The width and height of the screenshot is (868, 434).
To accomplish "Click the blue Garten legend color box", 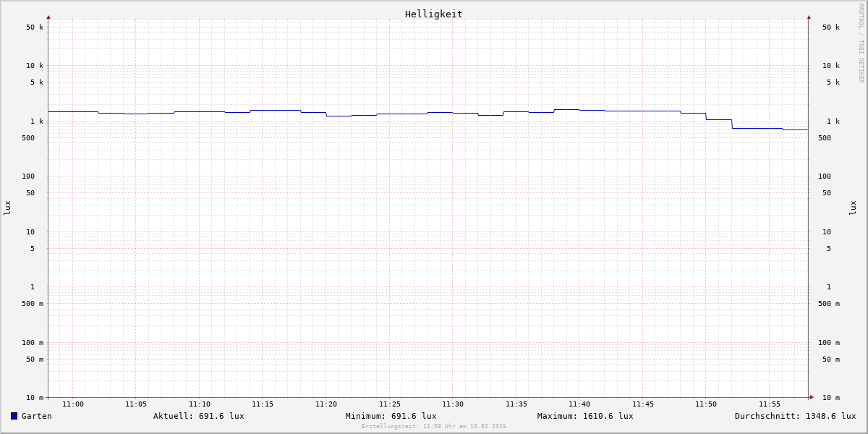I will (14, 416).
